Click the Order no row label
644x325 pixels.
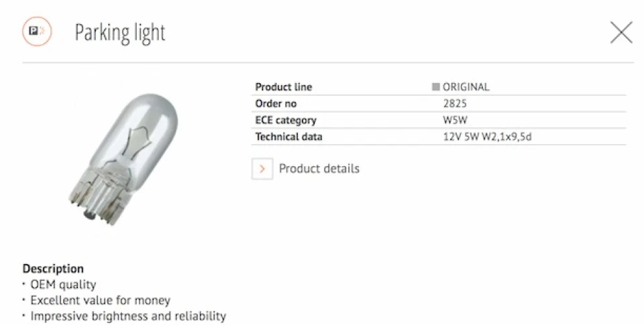pos(276,103)
